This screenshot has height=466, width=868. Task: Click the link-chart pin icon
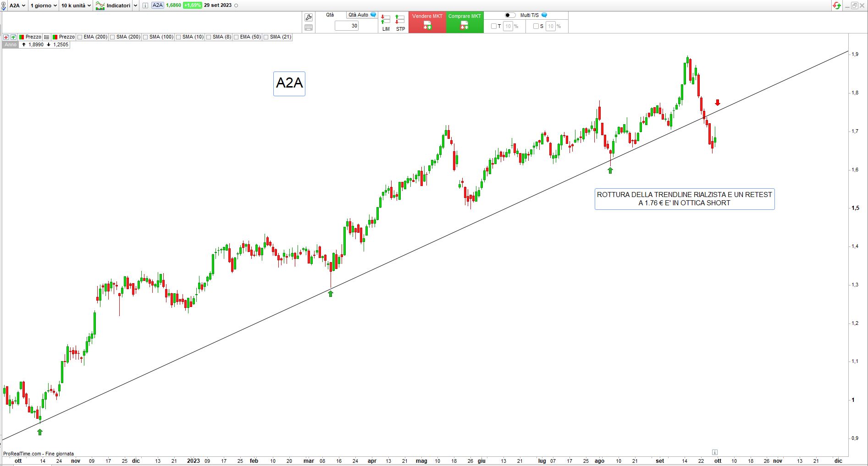click(4, 5)
